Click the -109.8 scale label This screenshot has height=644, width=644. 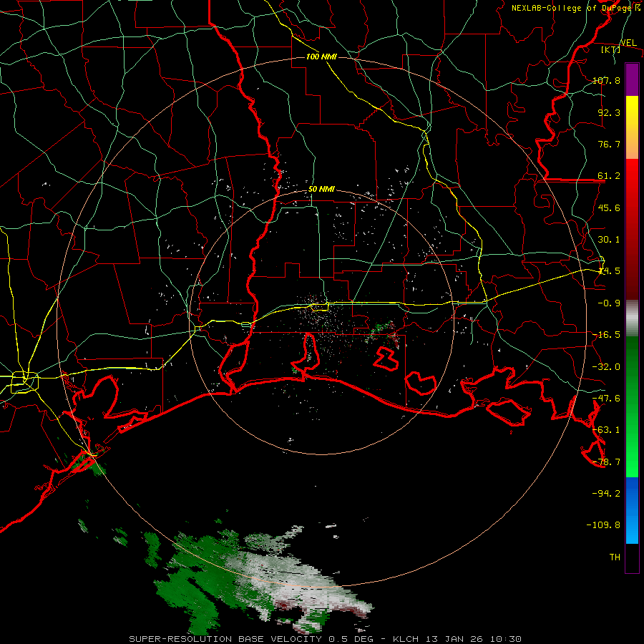(604, 525)
